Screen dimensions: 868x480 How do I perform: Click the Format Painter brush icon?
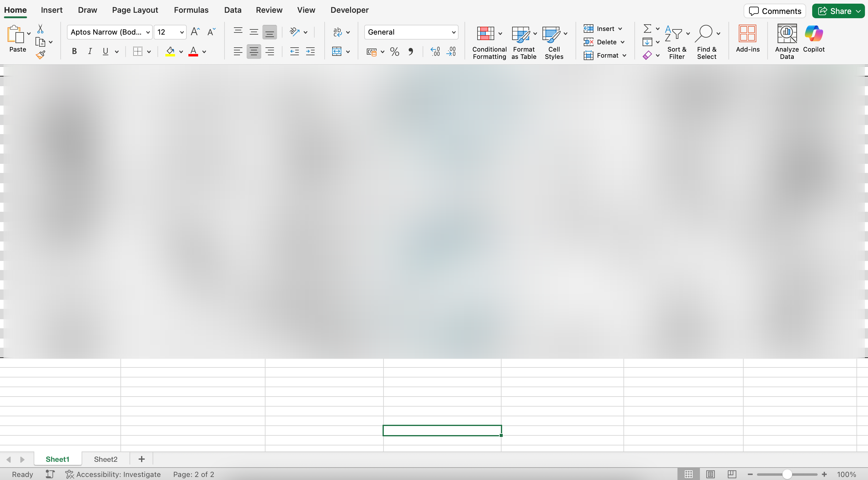[x=40, y=55]
